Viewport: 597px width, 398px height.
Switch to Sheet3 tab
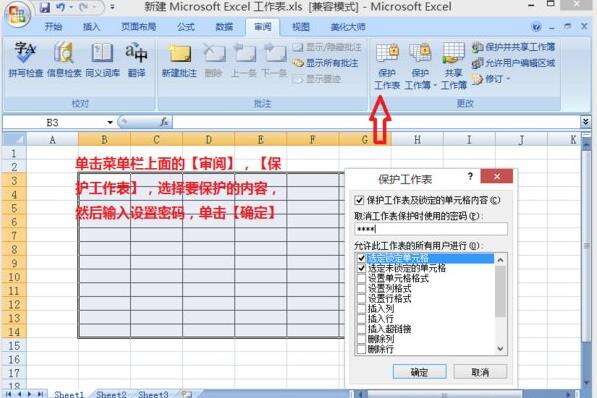(153, 394)
